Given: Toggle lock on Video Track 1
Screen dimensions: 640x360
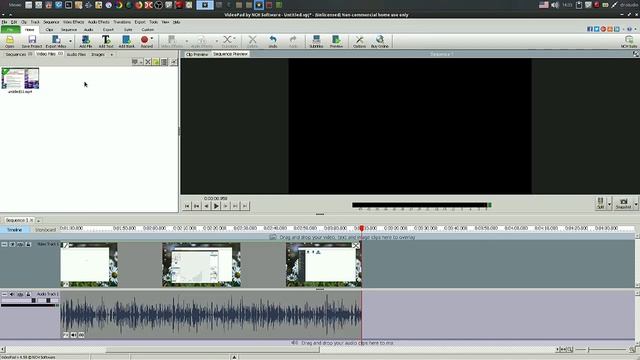Looking at the screenshot, I should coord(28,244).
